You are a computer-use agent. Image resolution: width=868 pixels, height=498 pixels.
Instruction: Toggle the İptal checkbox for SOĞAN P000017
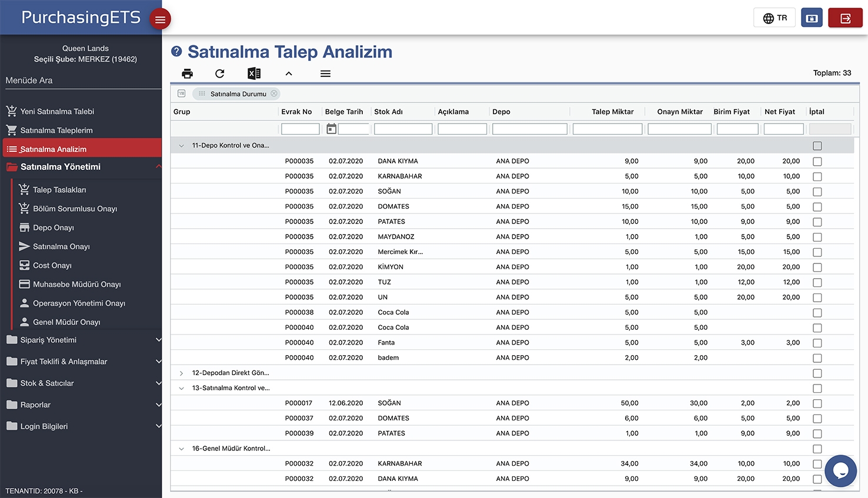[817, 403]
